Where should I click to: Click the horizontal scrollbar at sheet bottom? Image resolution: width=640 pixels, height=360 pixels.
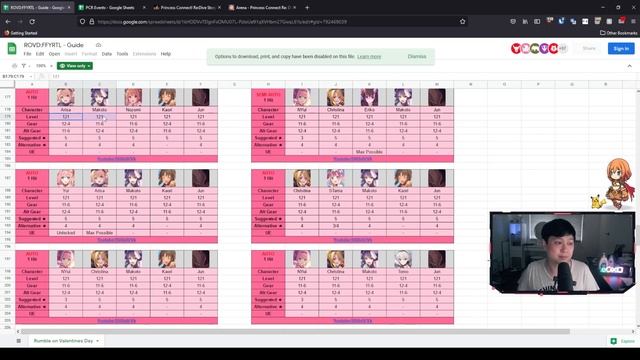[x=295, y=331]
